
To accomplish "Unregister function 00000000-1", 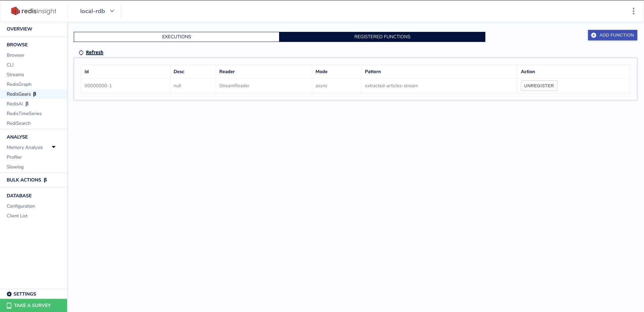I will point(539,86).
